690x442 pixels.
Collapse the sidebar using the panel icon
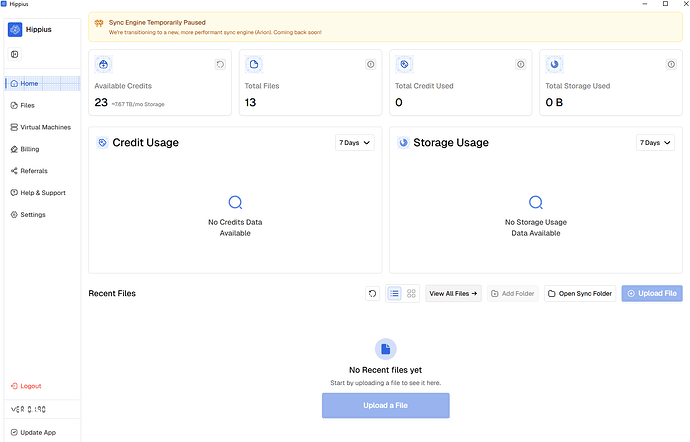pos(15,54)
